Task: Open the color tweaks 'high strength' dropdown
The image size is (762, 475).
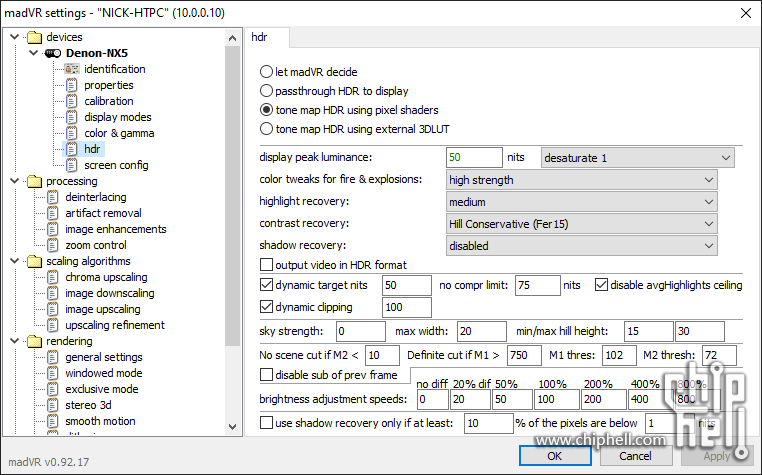Action: point(581,180)
